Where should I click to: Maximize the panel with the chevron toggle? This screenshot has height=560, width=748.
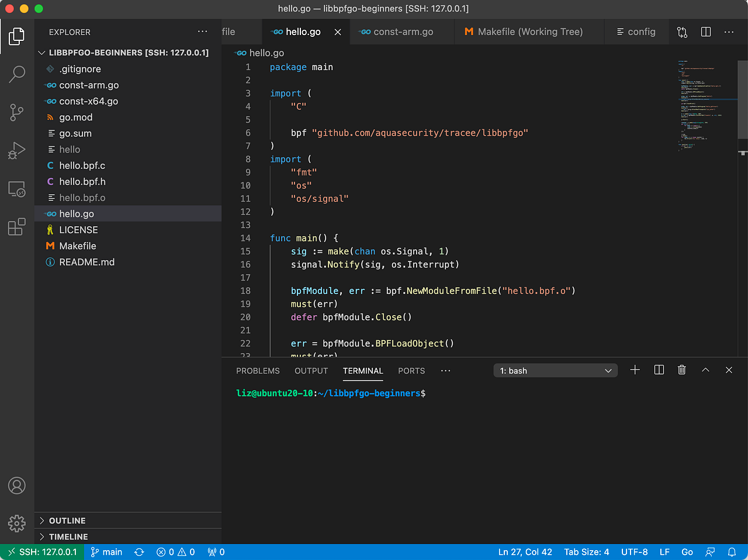coord(705,369)
